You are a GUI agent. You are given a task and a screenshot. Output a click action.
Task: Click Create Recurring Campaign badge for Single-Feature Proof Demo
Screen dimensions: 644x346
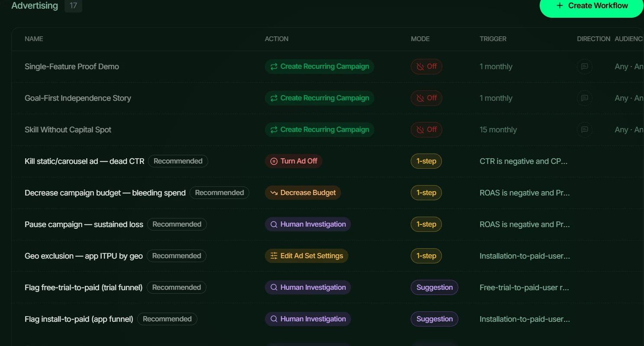(319, 67)
